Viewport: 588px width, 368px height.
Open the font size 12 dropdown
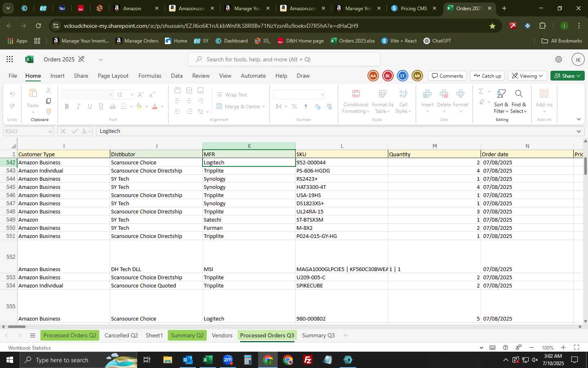(131, 95)
